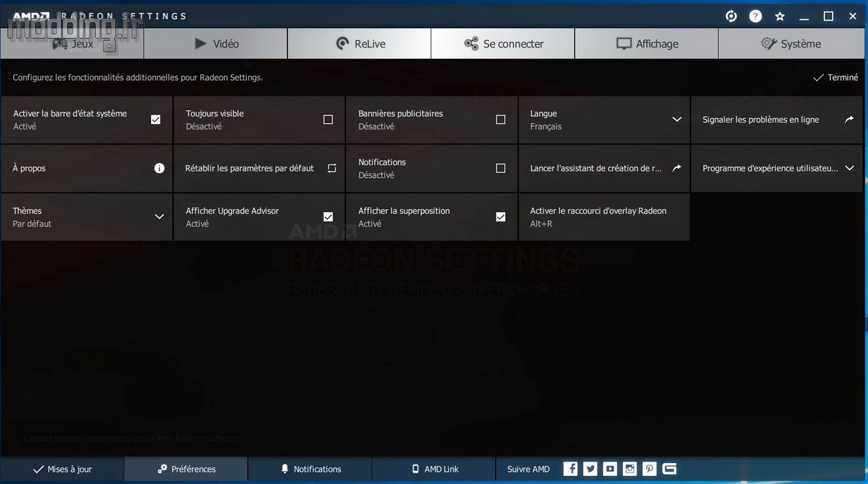Click the update refresh icon in title bar

(x=731, y=16)
